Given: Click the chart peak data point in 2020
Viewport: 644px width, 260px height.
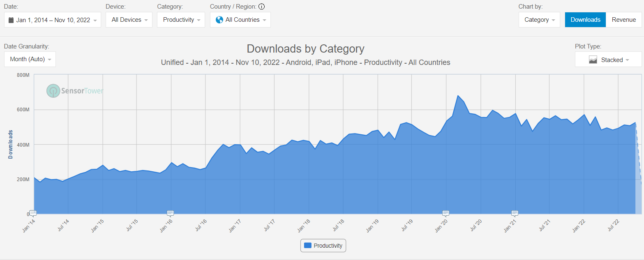Looking at the screenshot, I should tap(458, 96).
